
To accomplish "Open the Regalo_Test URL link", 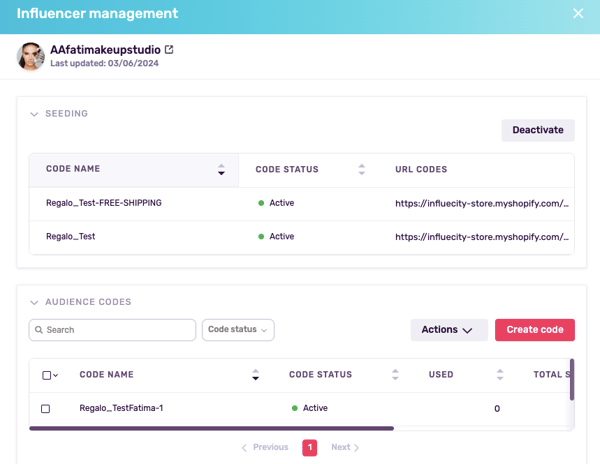I will tap(482, 237).
